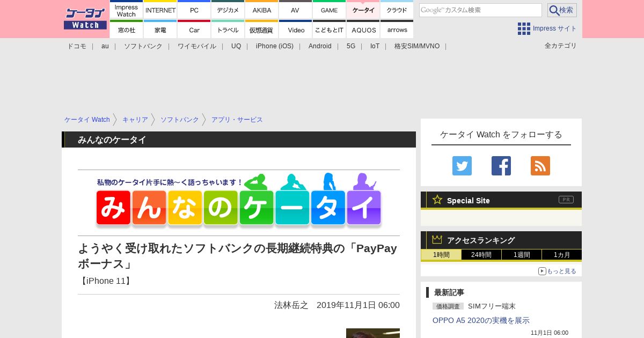Focus the Google カスタム検索 field
Viewport: 644px width, 338px height.
[x=480, y=10]
